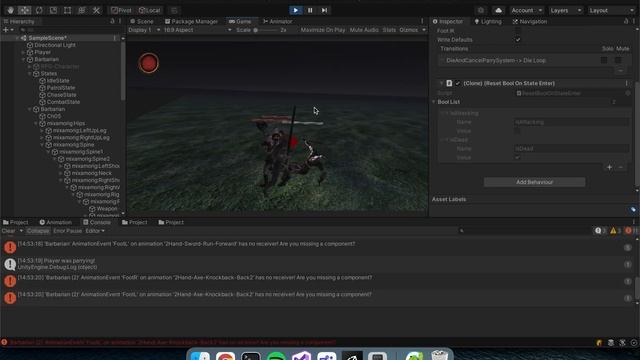Expand mixamorig:LeftUpLeg in Hierarchy
640x360 pixels.
click(42, 131)
